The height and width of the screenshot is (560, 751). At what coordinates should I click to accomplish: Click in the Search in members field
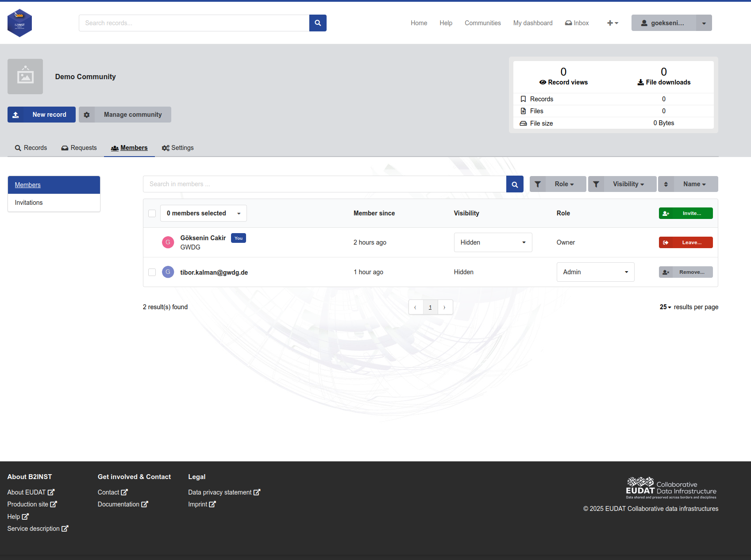(324, 184)
